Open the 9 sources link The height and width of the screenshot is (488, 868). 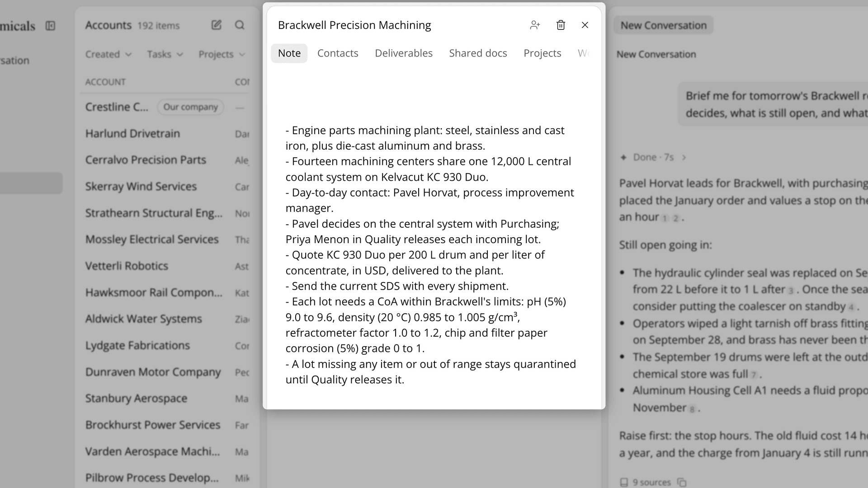point(646,482)
